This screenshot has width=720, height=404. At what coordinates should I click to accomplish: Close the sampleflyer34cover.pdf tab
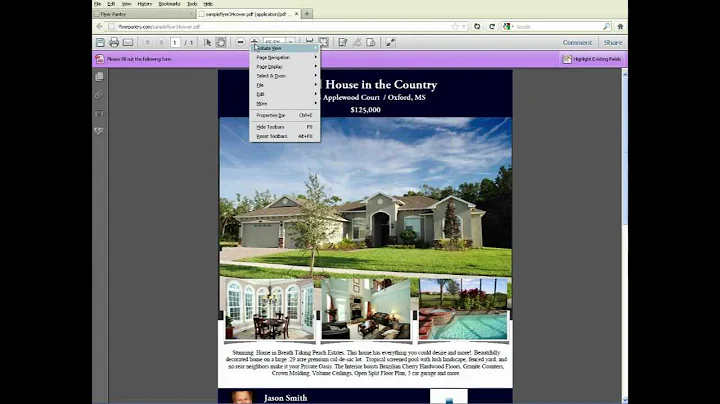(296, 14)
